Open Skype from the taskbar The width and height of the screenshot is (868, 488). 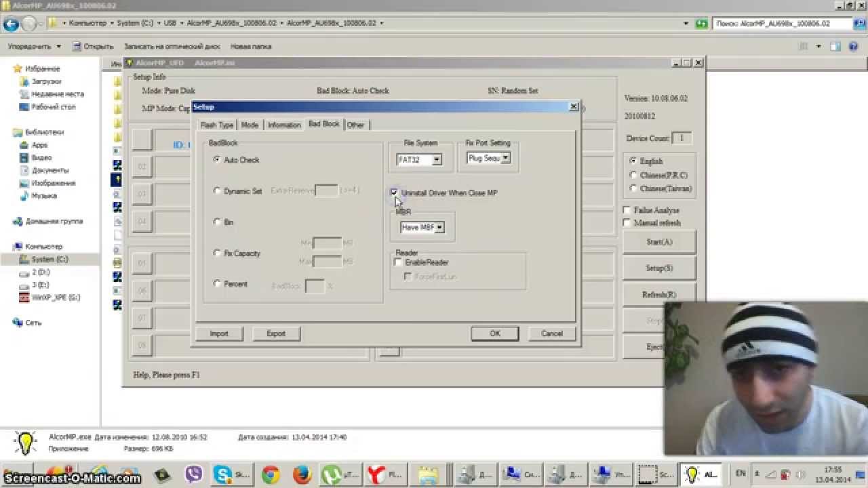(x=231, y=474)
